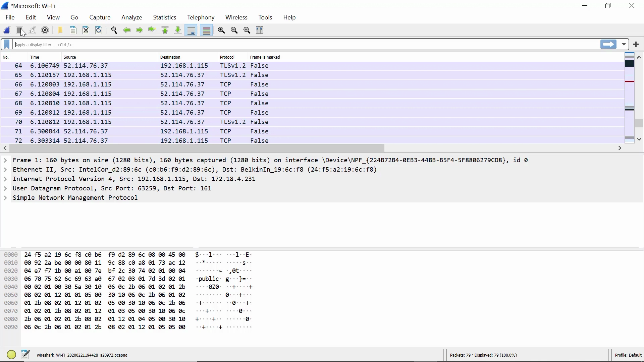Select packet number 64 row
644x362 pixels.
tap(312, 66)
